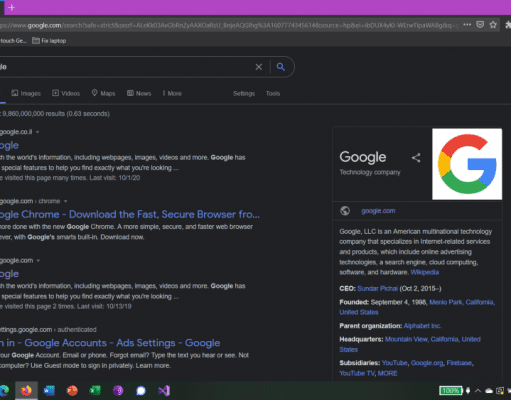Show hidden tray icons chevron

[x=478, y=391]
